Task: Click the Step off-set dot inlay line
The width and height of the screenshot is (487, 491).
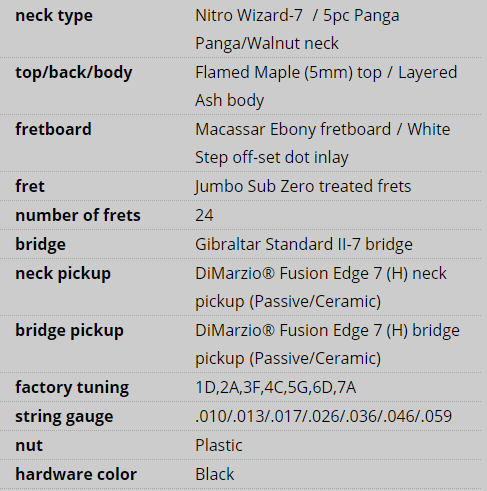Action: 272,157
